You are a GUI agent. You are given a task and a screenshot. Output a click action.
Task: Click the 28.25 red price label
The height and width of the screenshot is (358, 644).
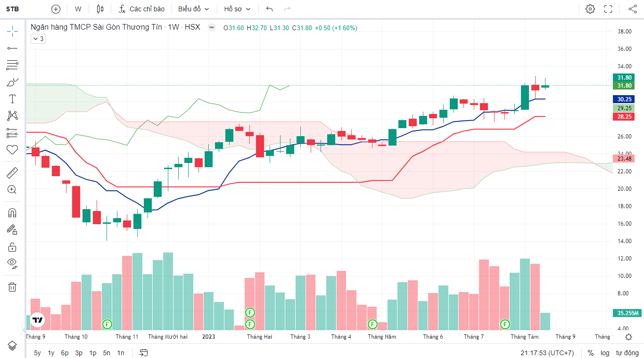(624, 117)
